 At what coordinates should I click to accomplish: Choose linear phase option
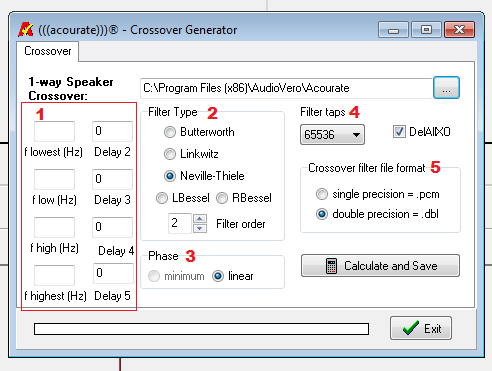click(218, 276)
